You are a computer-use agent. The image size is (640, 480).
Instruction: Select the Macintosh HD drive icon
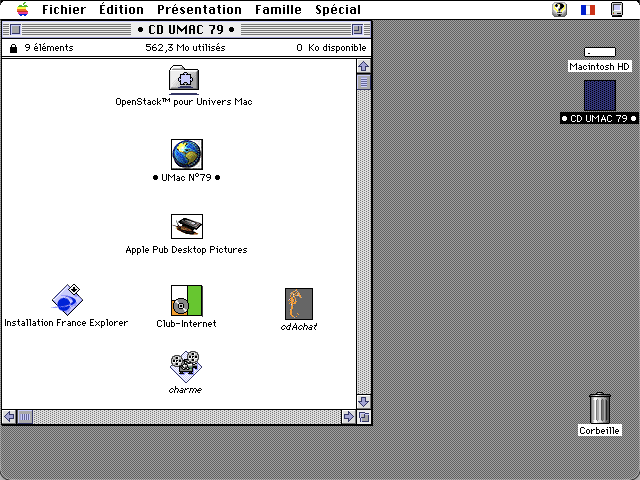click(x=600, y=52)
